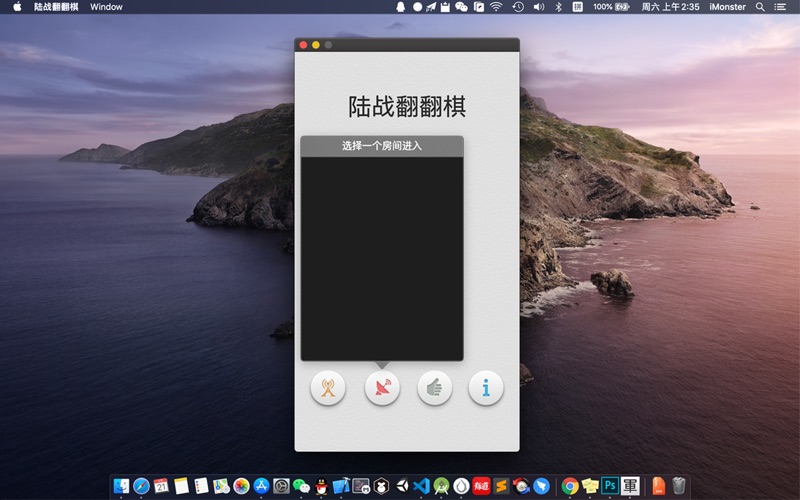
Task: Click the red satellite dish button
Action: [381, 388]
